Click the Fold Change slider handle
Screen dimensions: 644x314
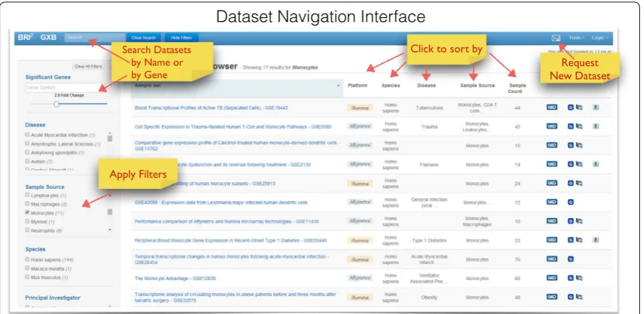click(56, 104)
